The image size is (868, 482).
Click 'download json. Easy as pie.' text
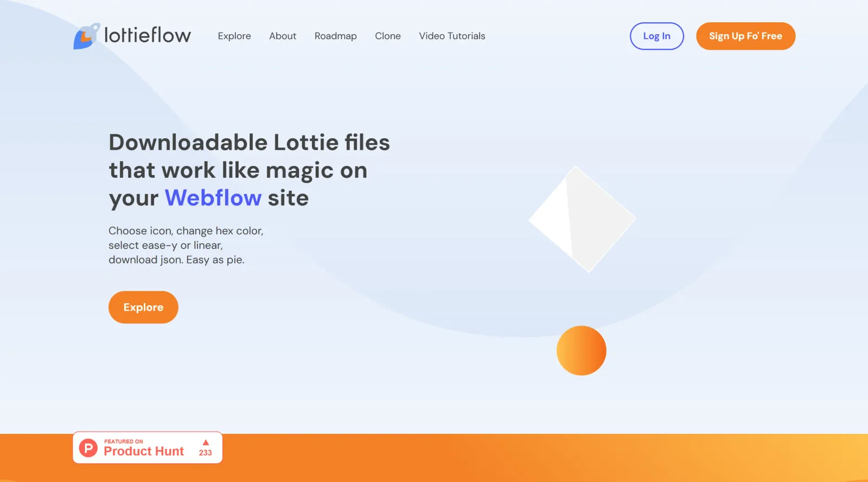coord(176,260)
